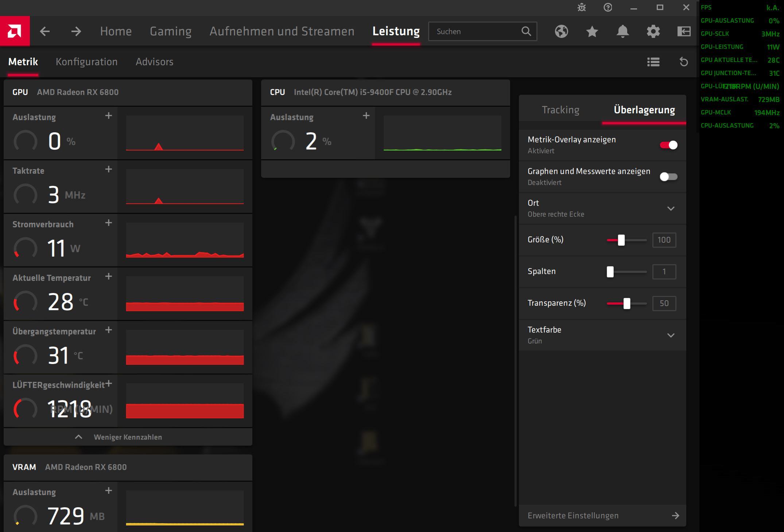Open the bug report icon
This screenshot has height=532, width=784.
click(582, 7)
